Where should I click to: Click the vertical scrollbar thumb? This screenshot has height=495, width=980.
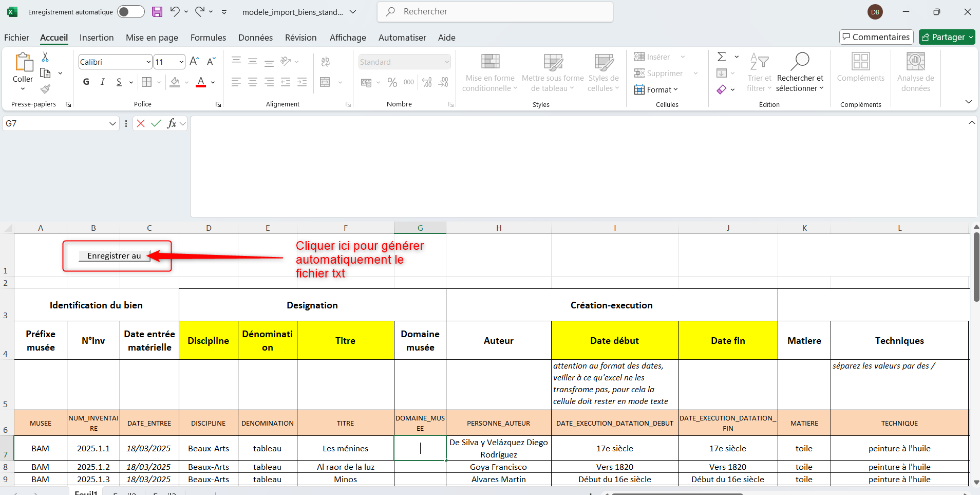976,267
